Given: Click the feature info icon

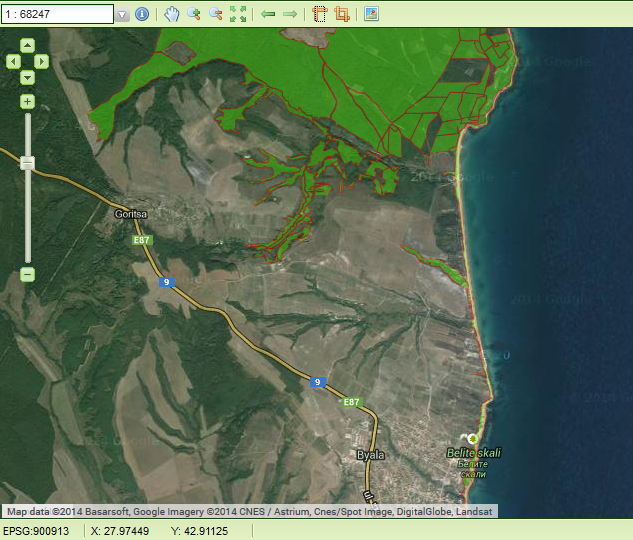Looking at the screenshot, I should point(141,14).
